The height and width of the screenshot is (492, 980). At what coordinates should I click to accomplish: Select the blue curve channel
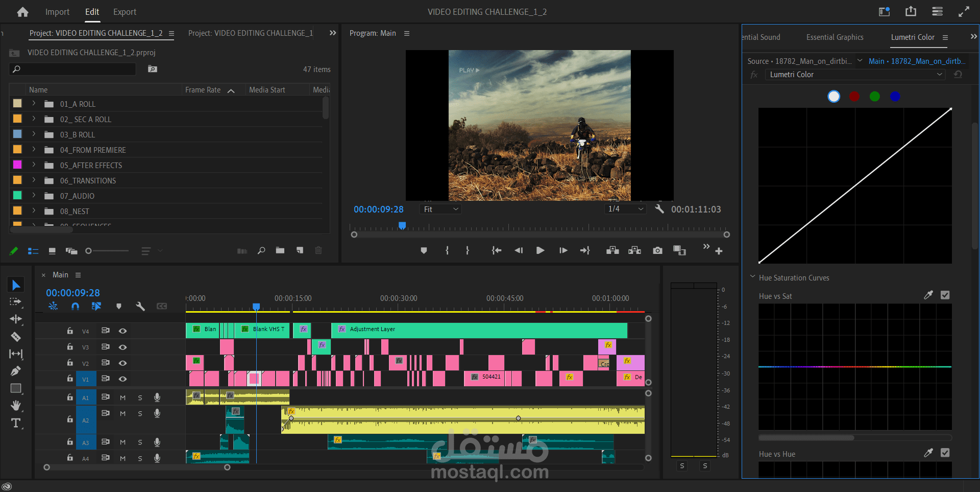895,96
